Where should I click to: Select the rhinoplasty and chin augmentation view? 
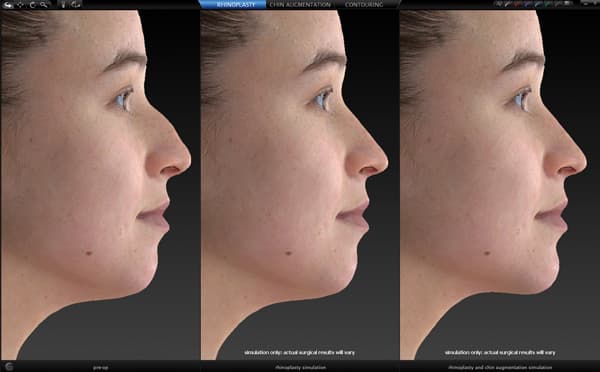click(x=500, y=185)
